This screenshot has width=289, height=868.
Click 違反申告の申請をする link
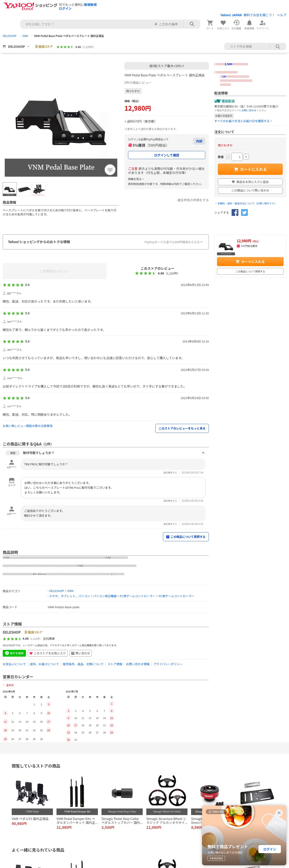click(193, 200)
